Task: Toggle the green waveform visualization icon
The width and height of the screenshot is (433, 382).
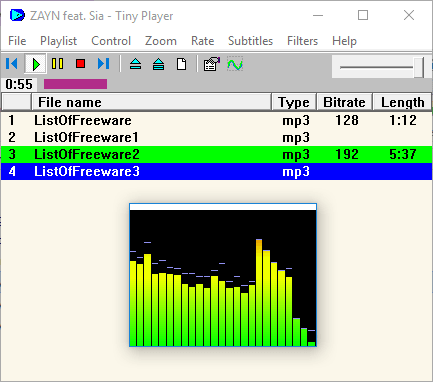Action: 235,64
